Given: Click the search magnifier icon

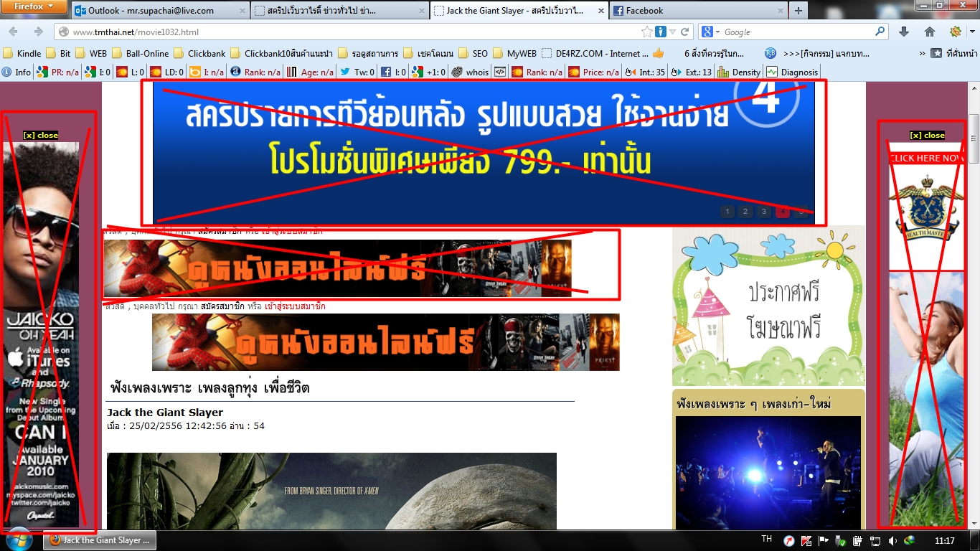Looking at the screenshot, I should (880, 32).
